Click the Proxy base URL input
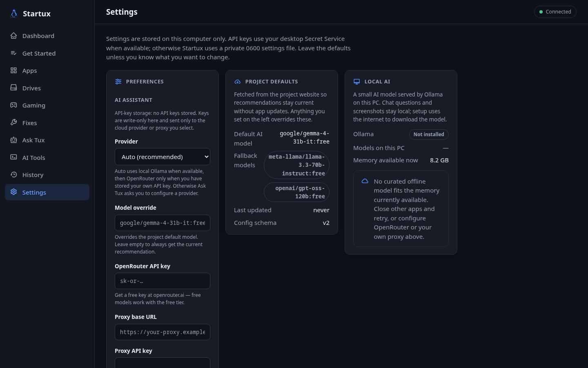 pyautogui.click(x=163, y=332)
